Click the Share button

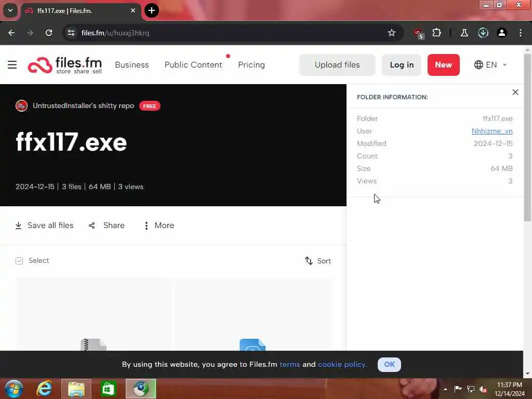click(107, 225)
